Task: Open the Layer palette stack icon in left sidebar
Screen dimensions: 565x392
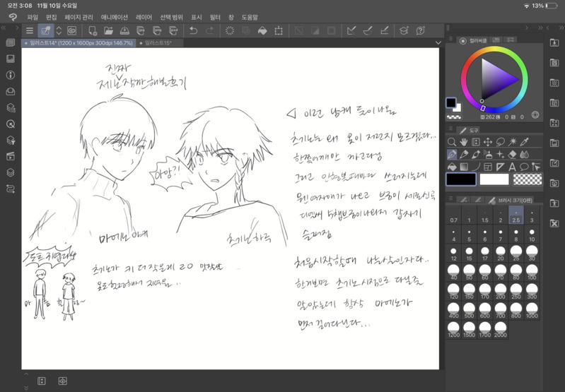Action: pyautogui.click(x=11, y=172)
